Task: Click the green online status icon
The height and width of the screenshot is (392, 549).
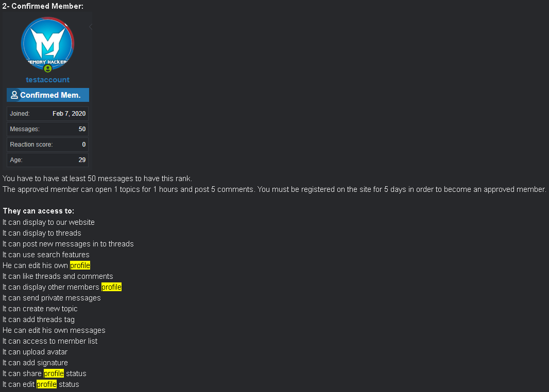Action: (x=47, y=68)
